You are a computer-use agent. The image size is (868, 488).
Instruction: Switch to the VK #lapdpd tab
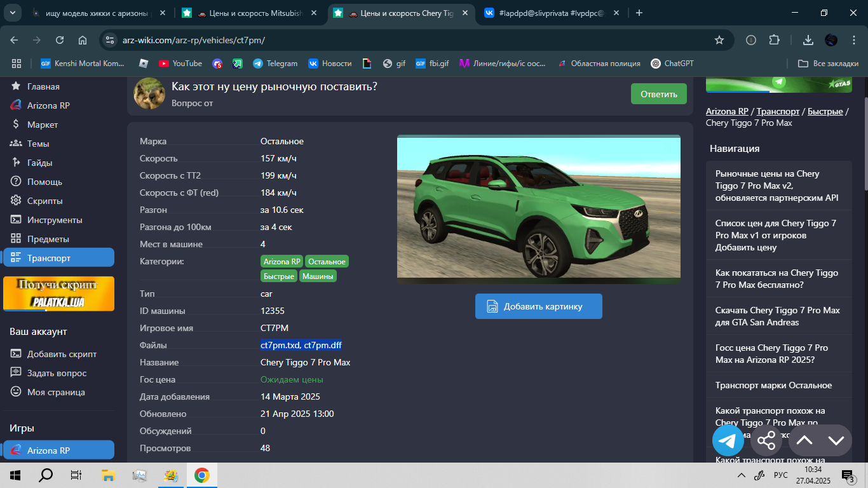[x=551, y=13]
